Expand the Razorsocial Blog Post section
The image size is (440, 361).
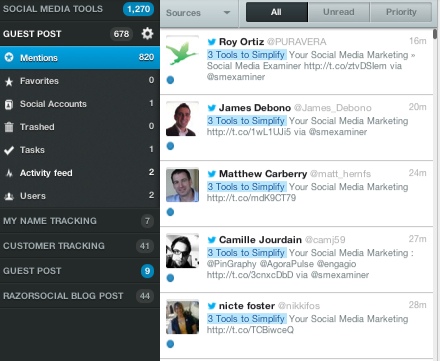tap(80, 296)
